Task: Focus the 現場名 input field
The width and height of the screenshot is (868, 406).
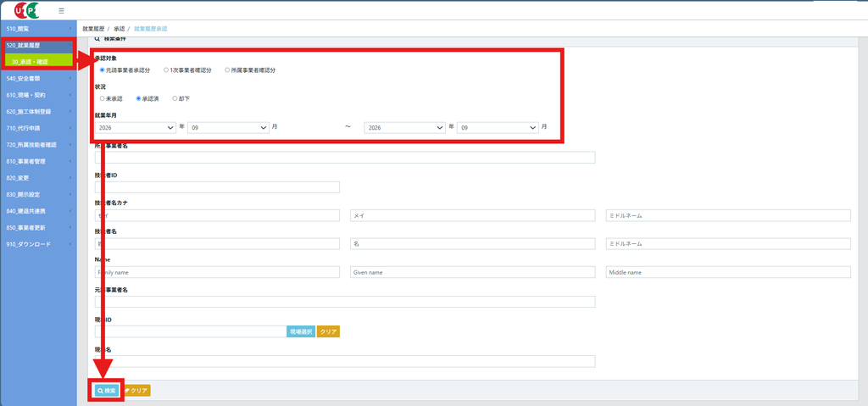Action: pos(345,361)
